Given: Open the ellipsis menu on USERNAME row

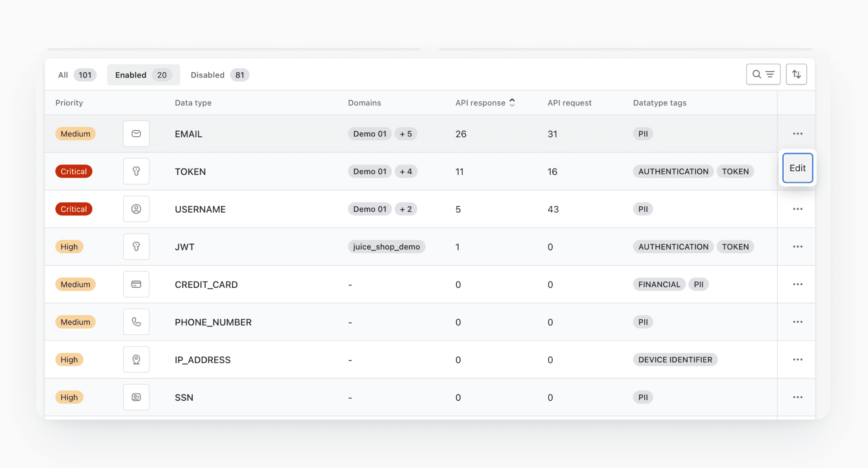Looking at the screenshot, I should click(798, 209).
